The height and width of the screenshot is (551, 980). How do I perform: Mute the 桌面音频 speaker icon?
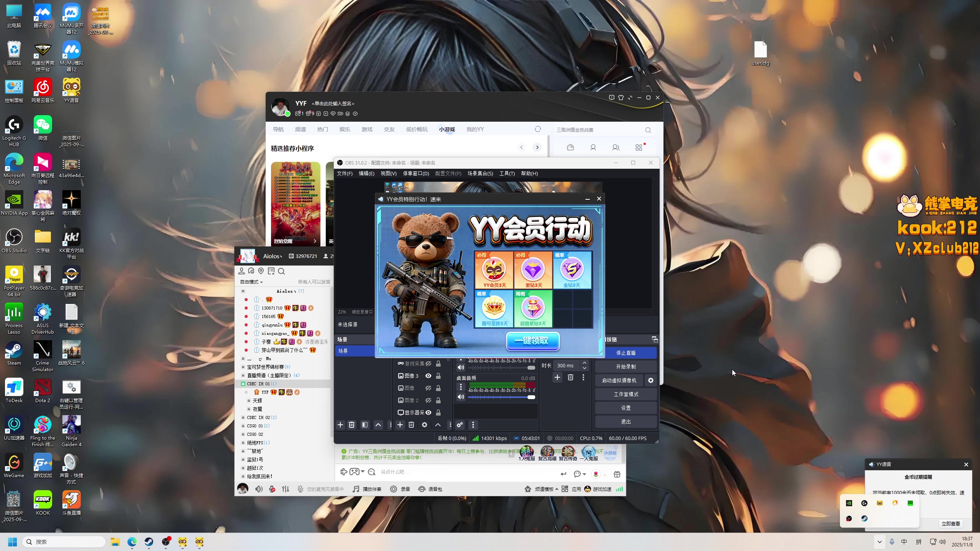pos(461,397)
